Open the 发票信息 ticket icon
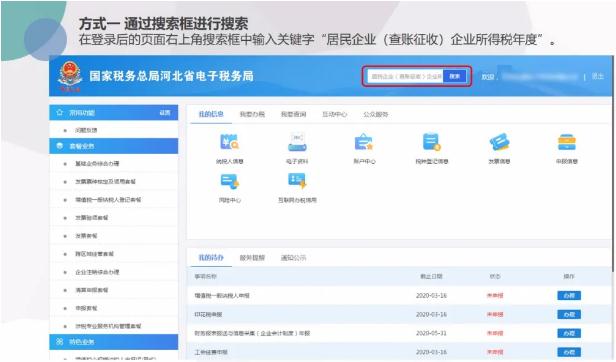The height and width of the screenshot is (362, 616). click(499, 142)
